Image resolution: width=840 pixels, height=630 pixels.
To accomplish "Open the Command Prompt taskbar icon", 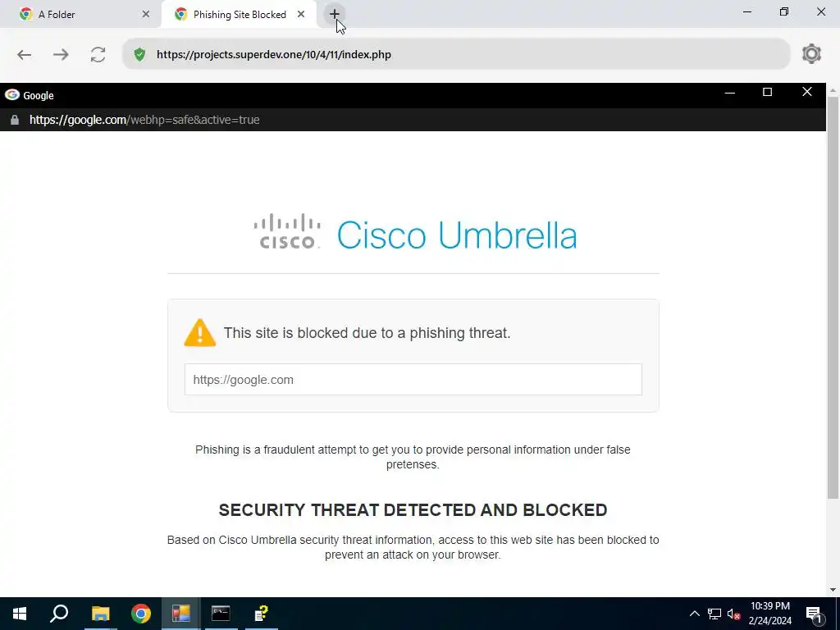I will 221,614.
